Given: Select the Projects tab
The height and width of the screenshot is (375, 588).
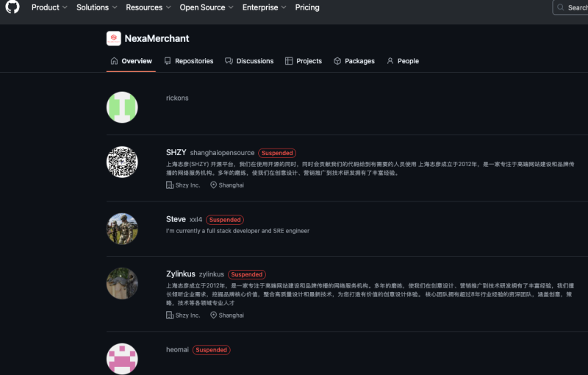Looking at the screenshot, I should click(x=304, y=61).
